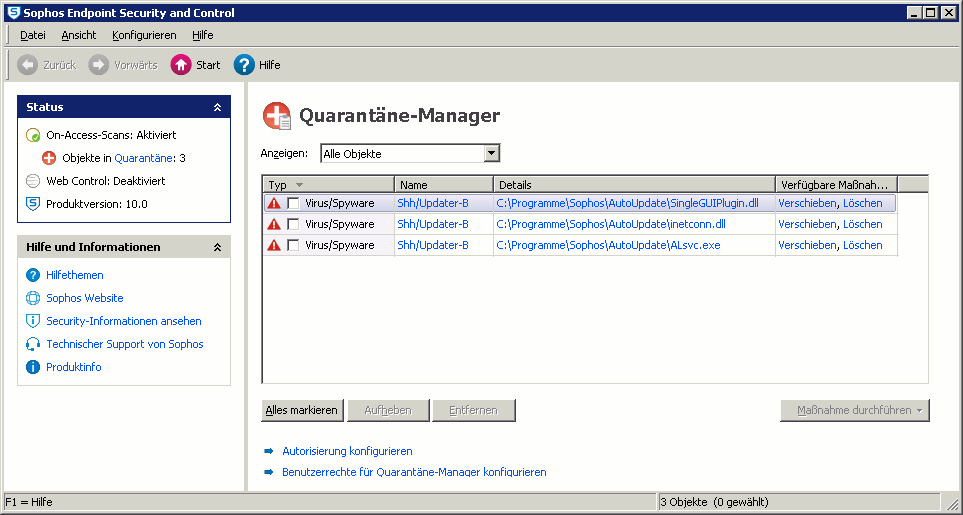Open Benutzerrechte für Quarantäne-Manager konfigurieren link
This screenshot has height=515, width=963.
tap(414, 472)
